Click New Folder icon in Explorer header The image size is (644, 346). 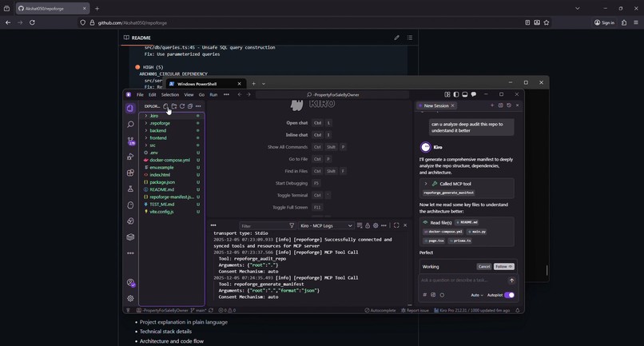point(174,106)
